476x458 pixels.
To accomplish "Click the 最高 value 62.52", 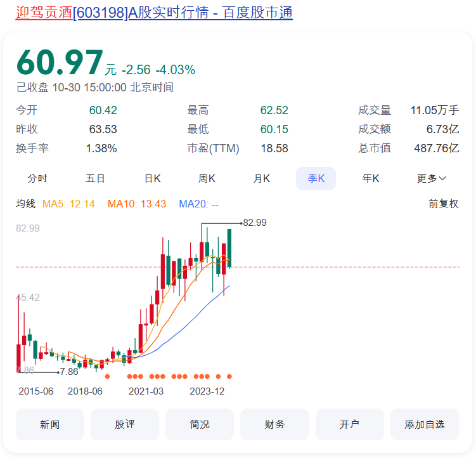I will click(274, 110).
